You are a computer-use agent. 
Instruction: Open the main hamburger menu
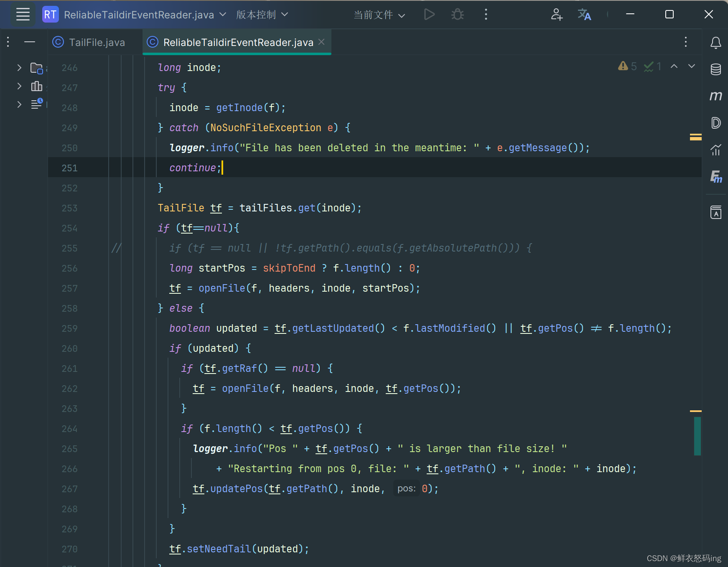point(23,15)
